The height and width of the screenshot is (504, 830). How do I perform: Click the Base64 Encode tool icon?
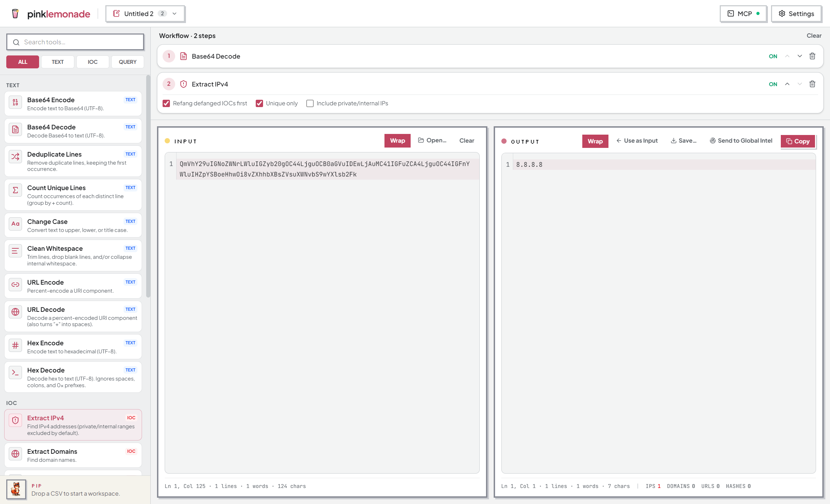[15, 102]
